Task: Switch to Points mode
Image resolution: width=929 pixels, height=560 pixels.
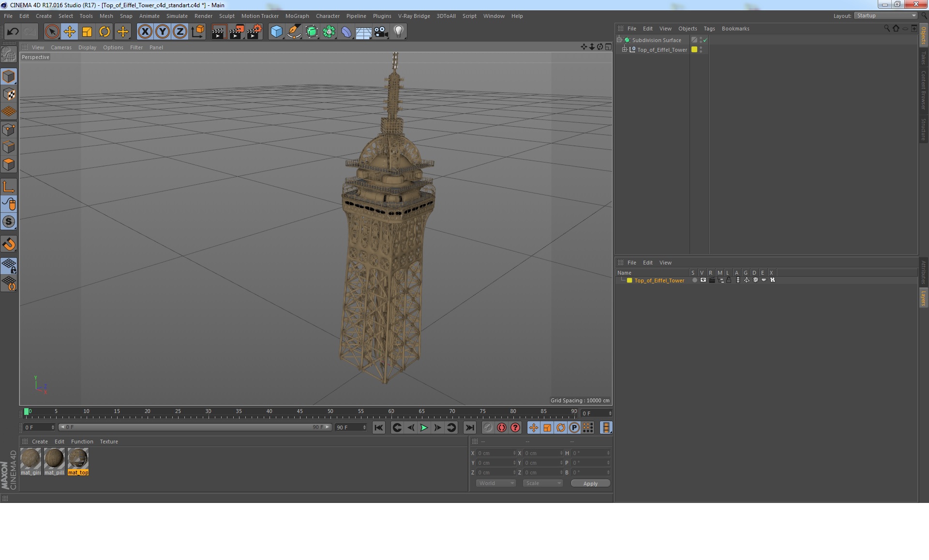Action: click(x=9, y=130)
